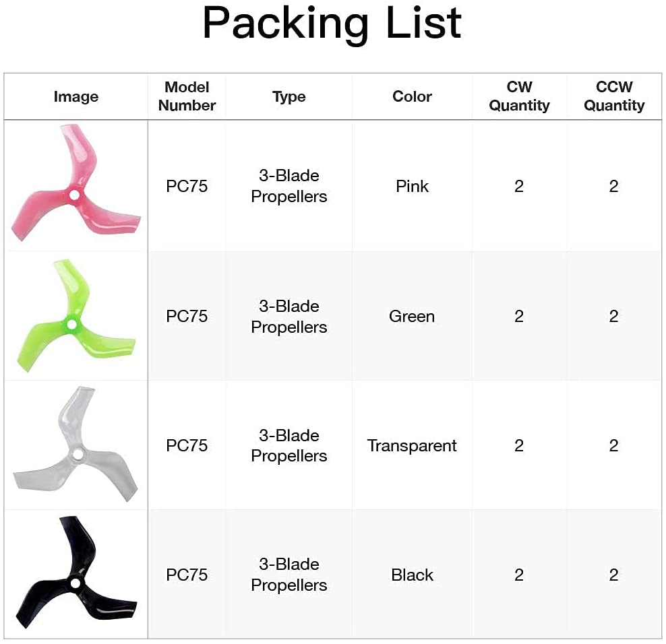
Task: Click PC75 in the black row
Action: tap(187, 575)
